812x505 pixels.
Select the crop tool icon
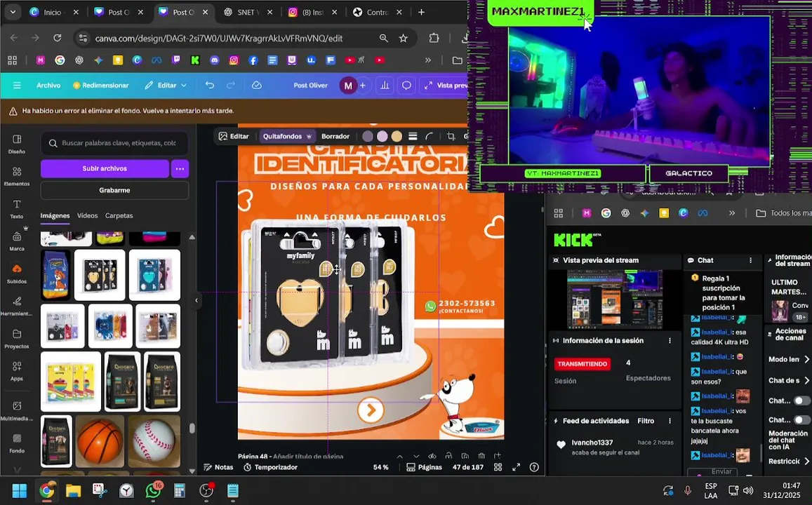451,137
